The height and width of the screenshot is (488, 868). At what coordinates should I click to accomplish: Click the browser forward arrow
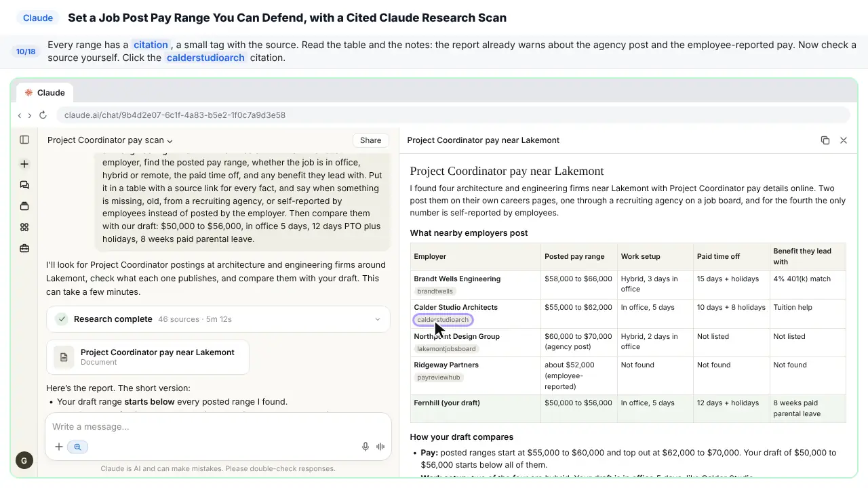[x=29, y=115]
